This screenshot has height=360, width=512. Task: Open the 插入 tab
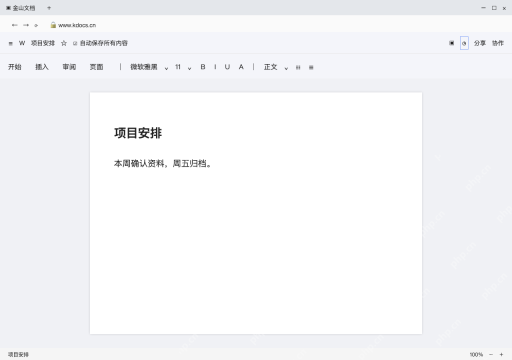(42, 67)
